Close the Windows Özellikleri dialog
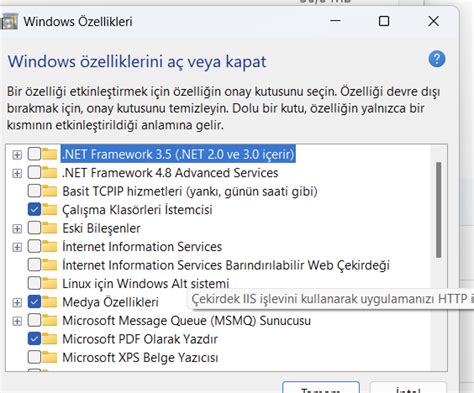The height and width of the screenshot is (393, 474). (433, 21)
